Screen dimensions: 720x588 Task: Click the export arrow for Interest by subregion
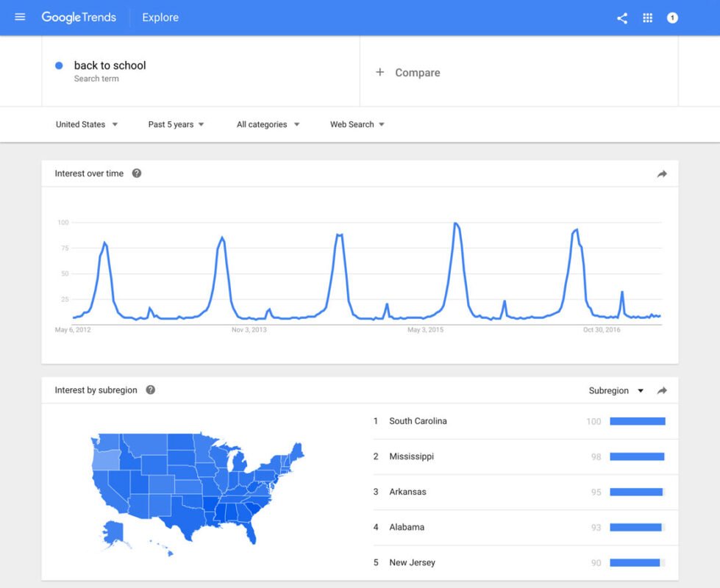click(661, 390)
